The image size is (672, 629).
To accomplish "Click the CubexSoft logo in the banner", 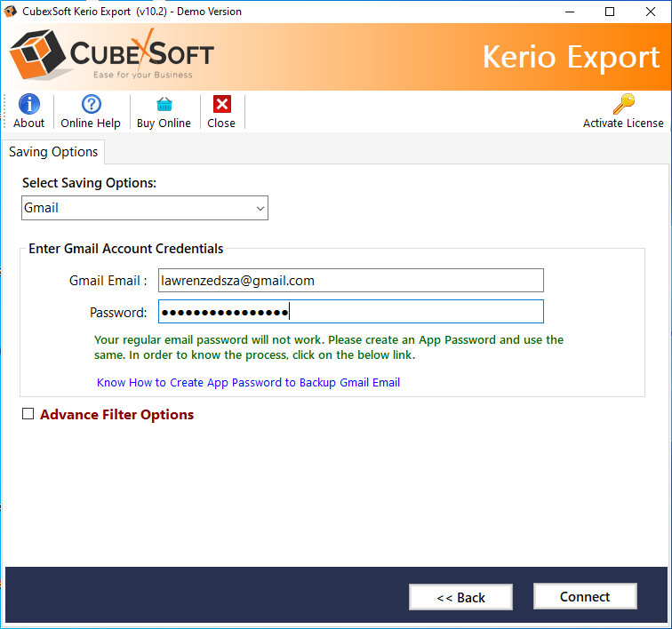I will [112, 55].
